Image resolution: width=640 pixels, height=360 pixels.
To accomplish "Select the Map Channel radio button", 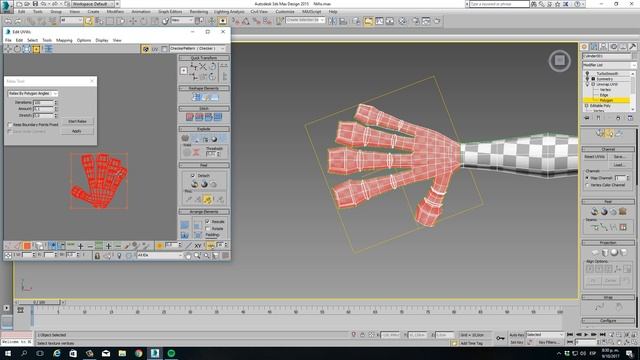I will coord(587,178).
